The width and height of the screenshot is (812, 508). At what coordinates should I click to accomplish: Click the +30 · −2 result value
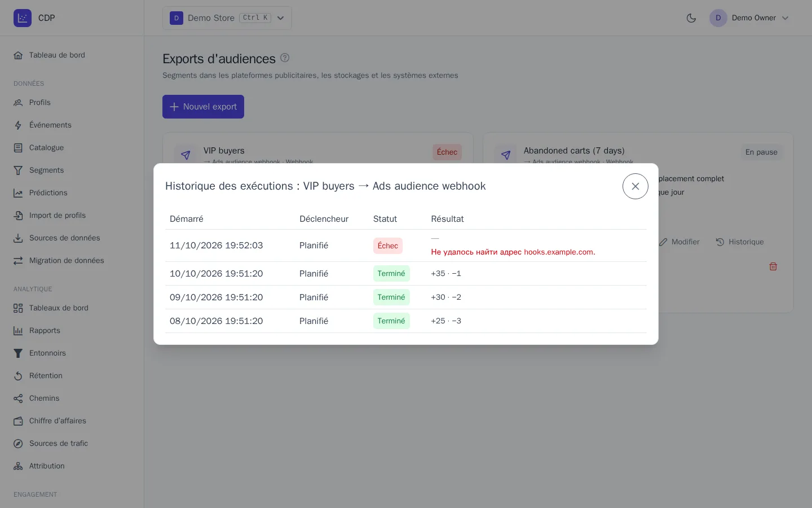point(446,297)
